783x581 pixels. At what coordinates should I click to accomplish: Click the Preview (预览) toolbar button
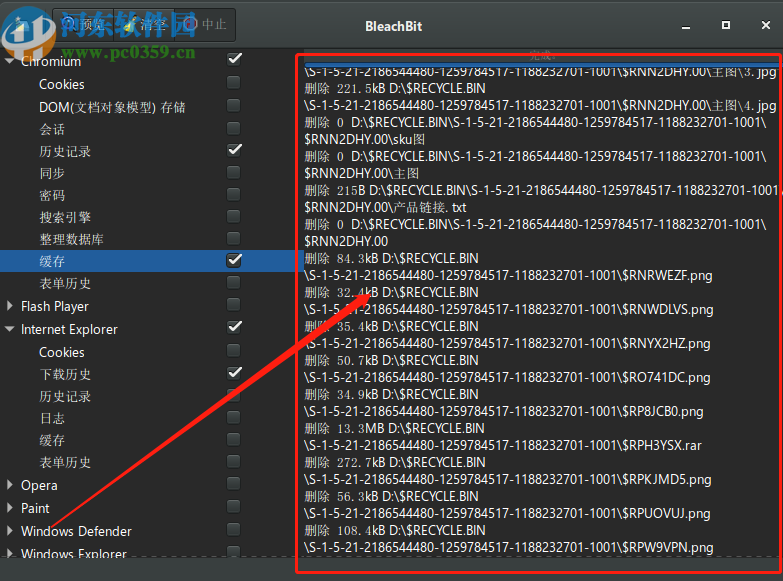pyautogui.click(x=83, y=24)
